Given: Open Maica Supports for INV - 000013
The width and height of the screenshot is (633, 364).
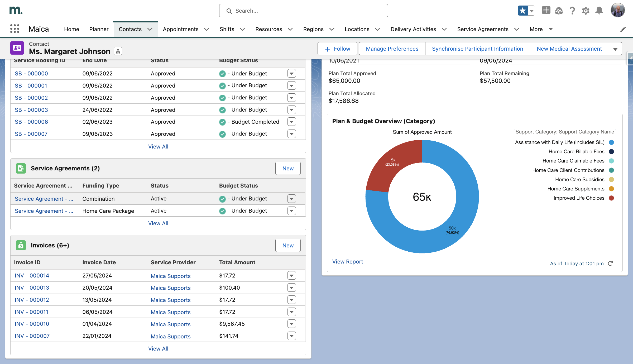Looking at the screenshot, I should [x=171, y=288].
